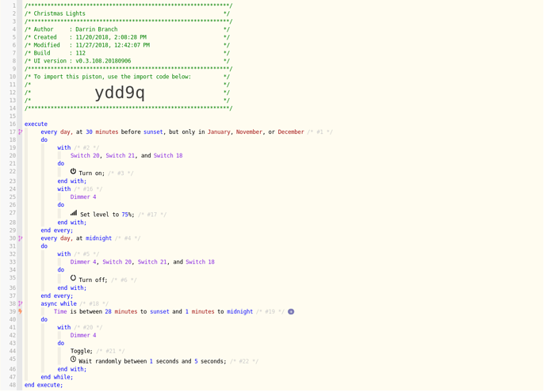Click the month December in the restriction

(291, 132)
